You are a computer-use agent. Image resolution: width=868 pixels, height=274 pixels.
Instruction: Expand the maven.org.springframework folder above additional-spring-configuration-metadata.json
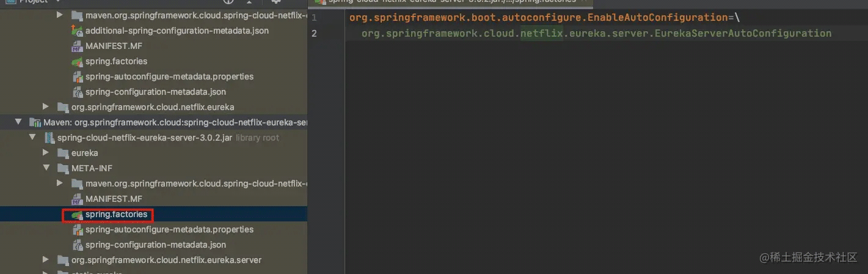pos(59,15)
